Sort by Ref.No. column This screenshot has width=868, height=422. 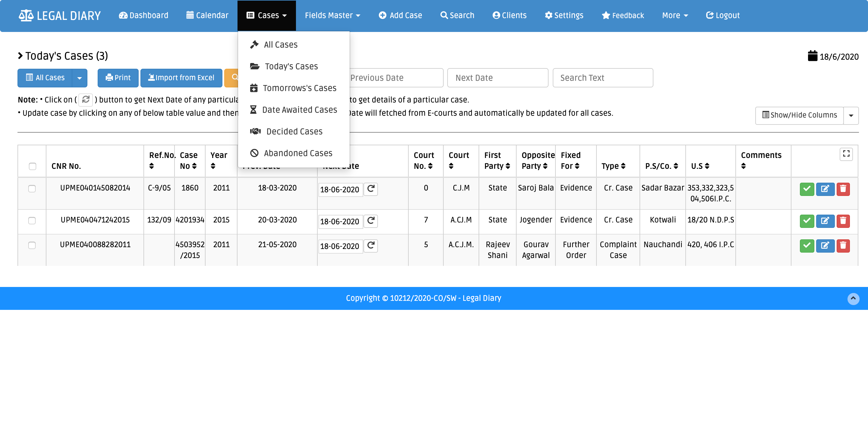point(151,166)
